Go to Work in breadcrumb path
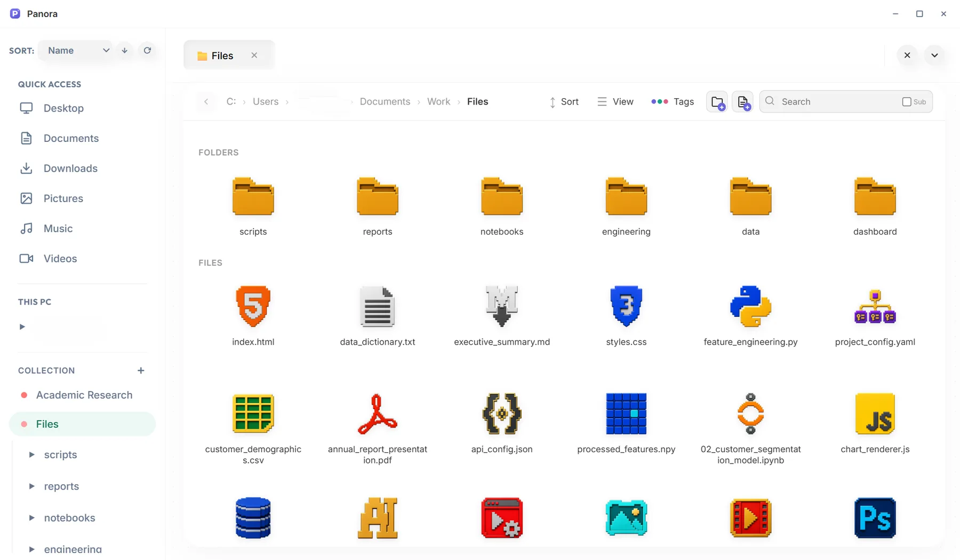The width and height of the screenshot is (960, 560). (438, 101)
